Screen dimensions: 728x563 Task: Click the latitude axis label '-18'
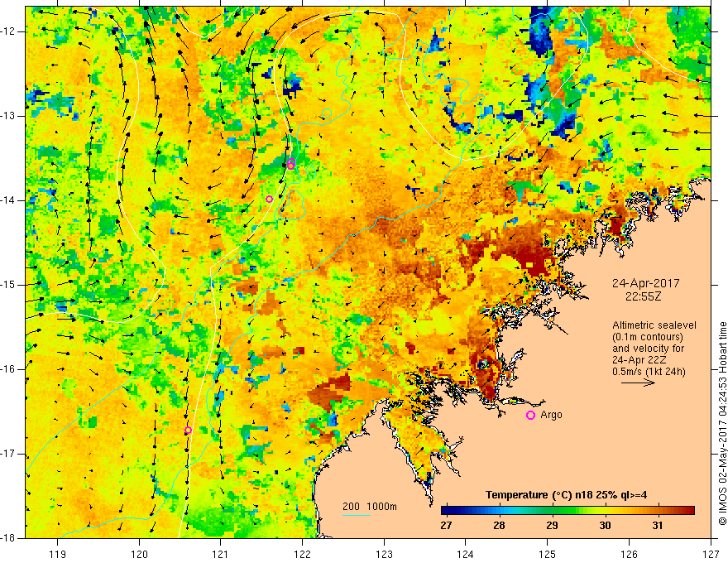[x=8, y=538]
